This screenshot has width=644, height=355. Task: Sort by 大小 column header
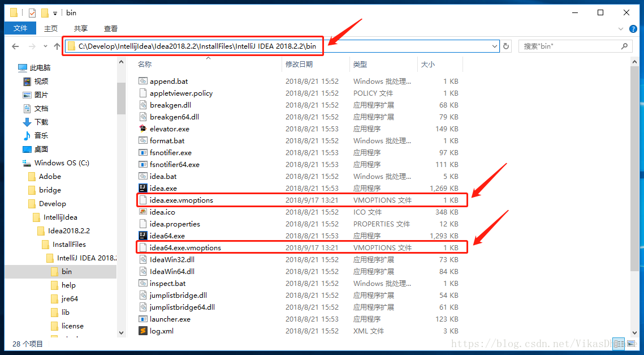click(427, 64)
